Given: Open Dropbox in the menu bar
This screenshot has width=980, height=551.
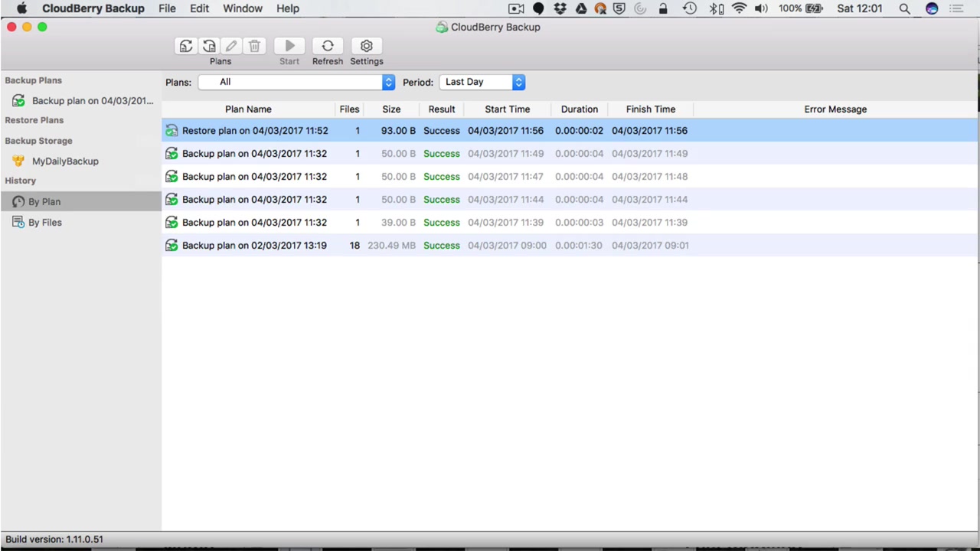Looking at the screenshot, I should [560, 8].
